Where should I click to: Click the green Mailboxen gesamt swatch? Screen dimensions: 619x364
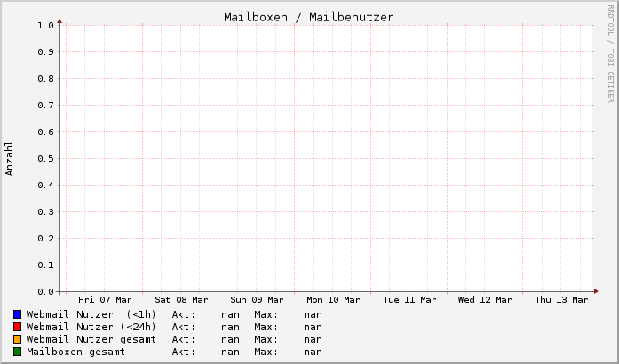(x=18, y=352)
